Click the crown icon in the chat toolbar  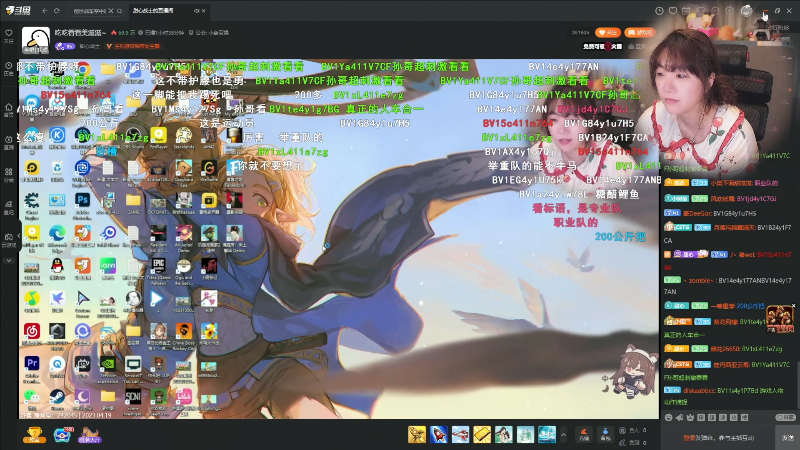(690, 417)
